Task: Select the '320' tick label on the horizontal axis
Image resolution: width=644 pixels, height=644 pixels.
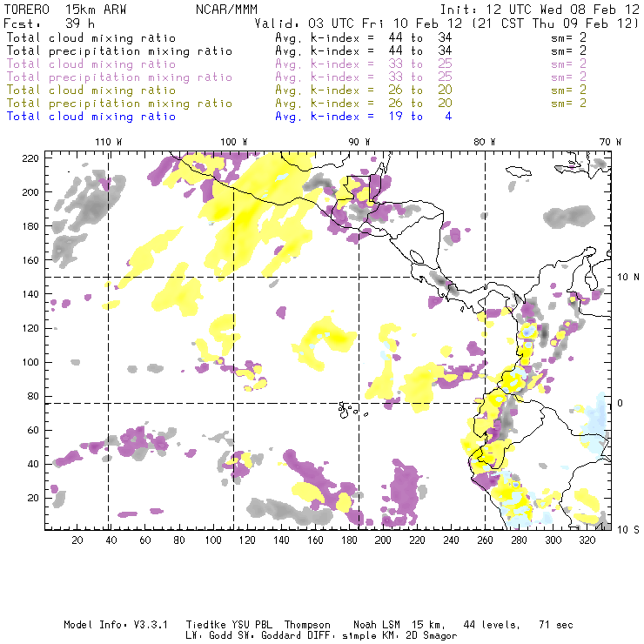Action: tap(587, 540)
